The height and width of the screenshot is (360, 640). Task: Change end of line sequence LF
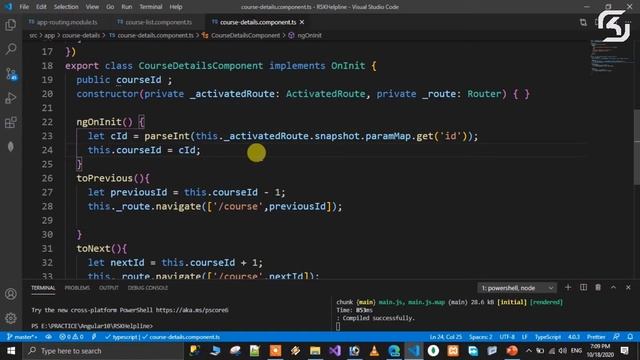(x=524, y=337)
